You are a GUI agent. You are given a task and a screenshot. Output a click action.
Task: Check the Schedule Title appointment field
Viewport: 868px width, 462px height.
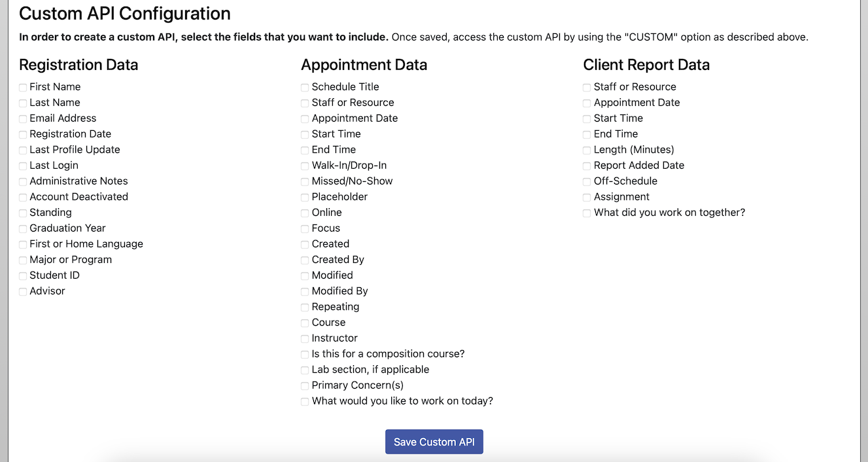[305, 87]
